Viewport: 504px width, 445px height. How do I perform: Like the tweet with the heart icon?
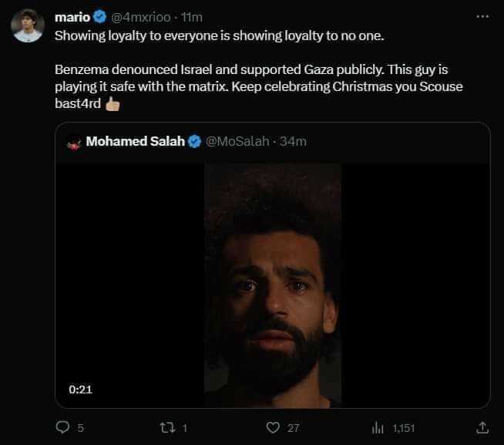pos(271,426)
